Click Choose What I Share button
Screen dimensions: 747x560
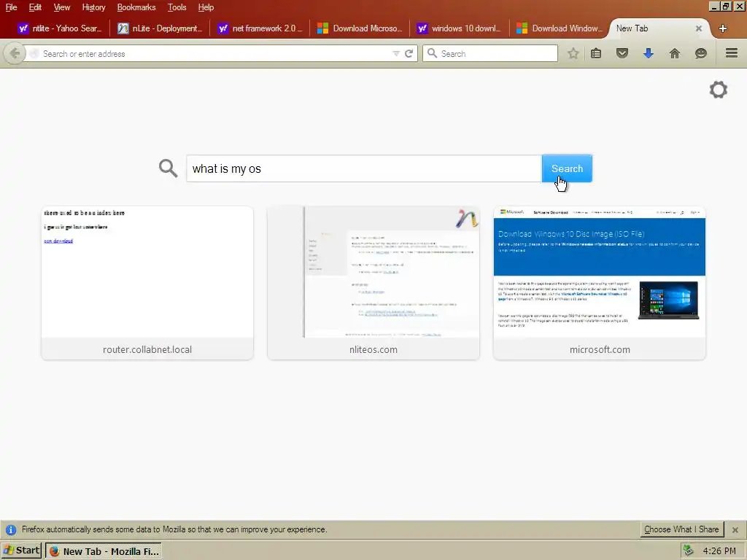(x=681, y=529)
